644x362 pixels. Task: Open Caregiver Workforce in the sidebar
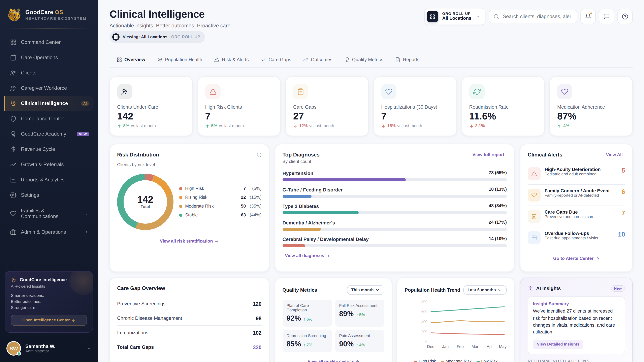point(49,88)
